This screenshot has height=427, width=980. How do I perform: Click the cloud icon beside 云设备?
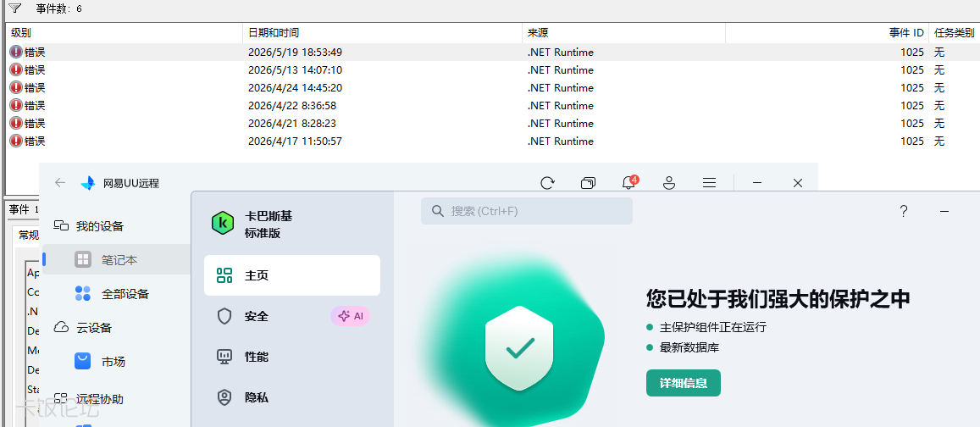[x=61, y=328]
